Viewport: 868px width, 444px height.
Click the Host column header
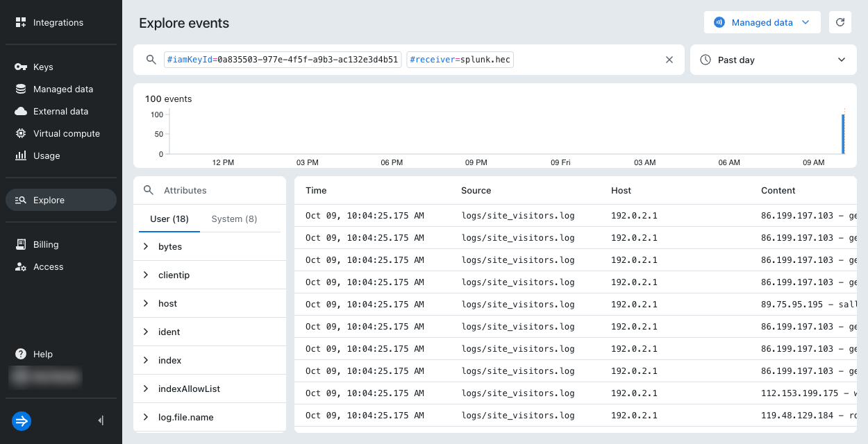coord(621,190)
